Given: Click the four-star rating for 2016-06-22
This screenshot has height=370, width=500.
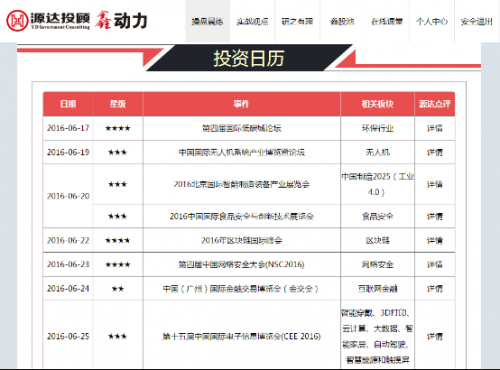Looking at the screenshot, I should pos(118,240).
